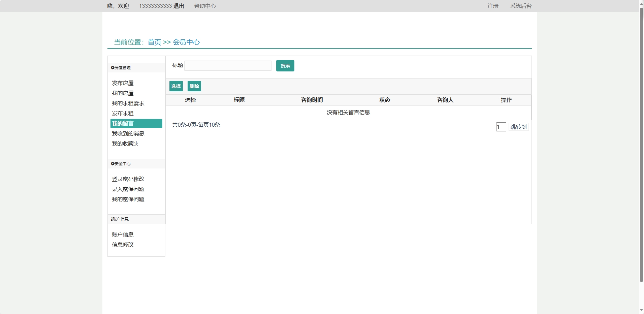Open 发布房屋 in the sidebar
This screenshot has width=644, height=314.
[x=123, y=83]
